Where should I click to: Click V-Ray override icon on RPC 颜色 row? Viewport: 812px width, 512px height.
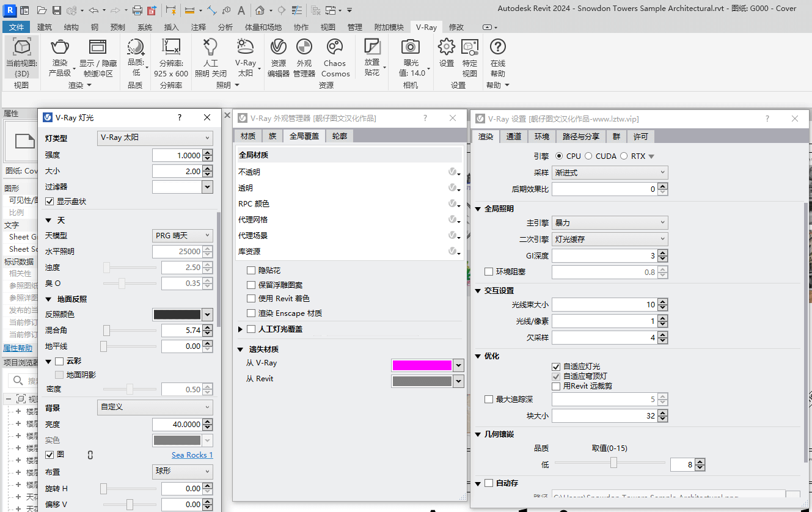coord(453,204)
